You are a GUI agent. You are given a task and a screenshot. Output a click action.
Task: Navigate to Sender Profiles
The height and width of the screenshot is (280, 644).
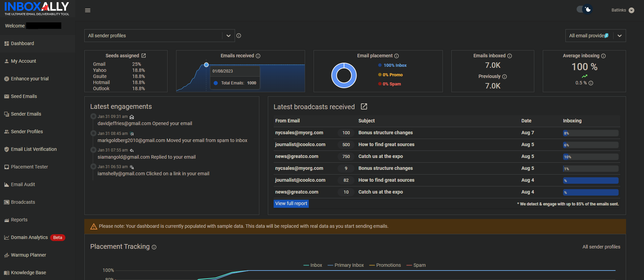(x=38, y=132)
